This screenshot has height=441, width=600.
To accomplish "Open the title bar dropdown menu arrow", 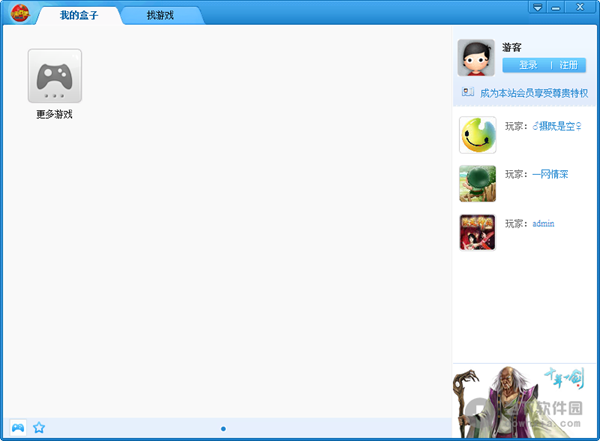I will coord(538,7).
